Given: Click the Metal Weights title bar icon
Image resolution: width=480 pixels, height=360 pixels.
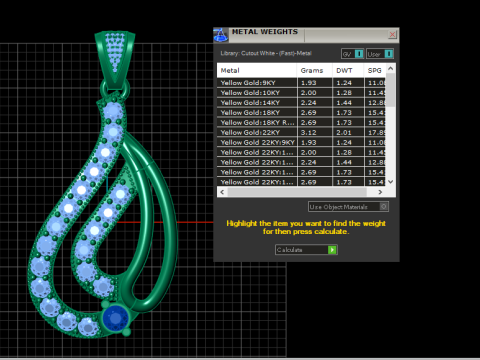Looking at the screenshot, I should click(x=221, y=35).
